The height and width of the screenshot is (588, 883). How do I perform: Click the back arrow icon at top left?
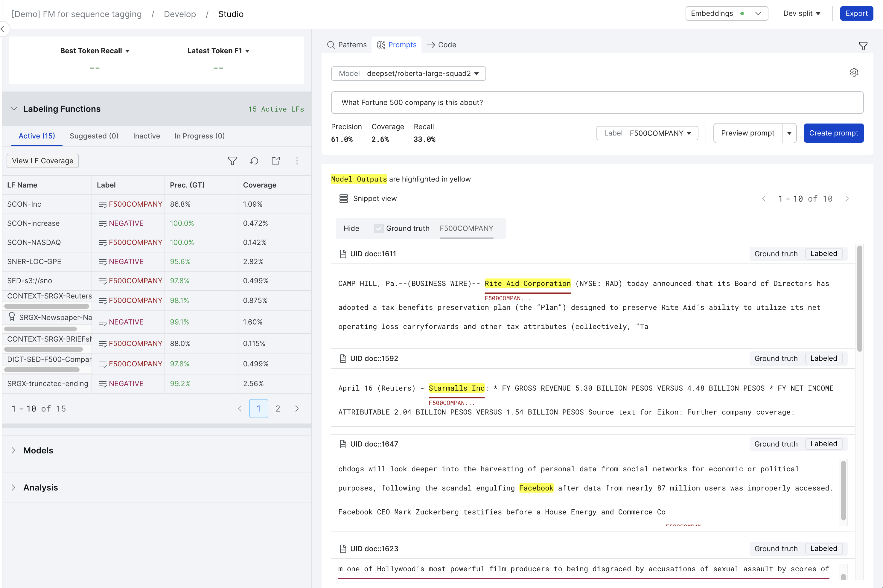point(4,29)
